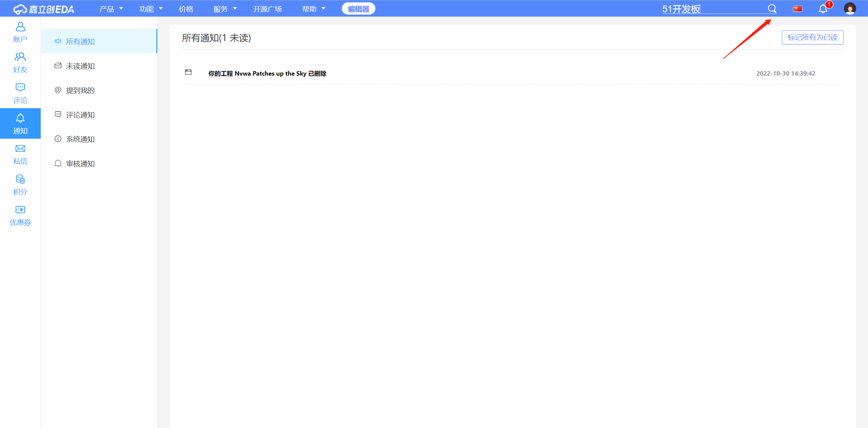Click the 51开发板 search input field
This screenshot has width=868, height=428.
712,9
